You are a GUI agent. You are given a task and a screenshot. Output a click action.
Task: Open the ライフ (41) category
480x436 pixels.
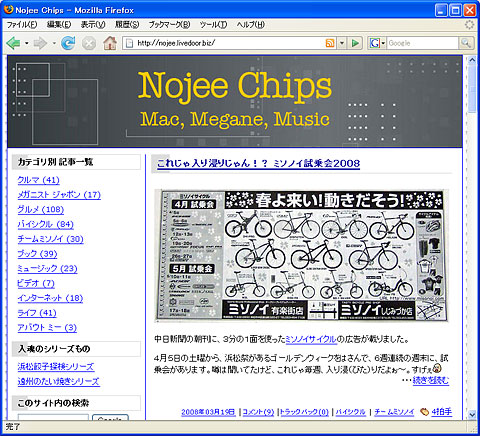coord(37,313)
